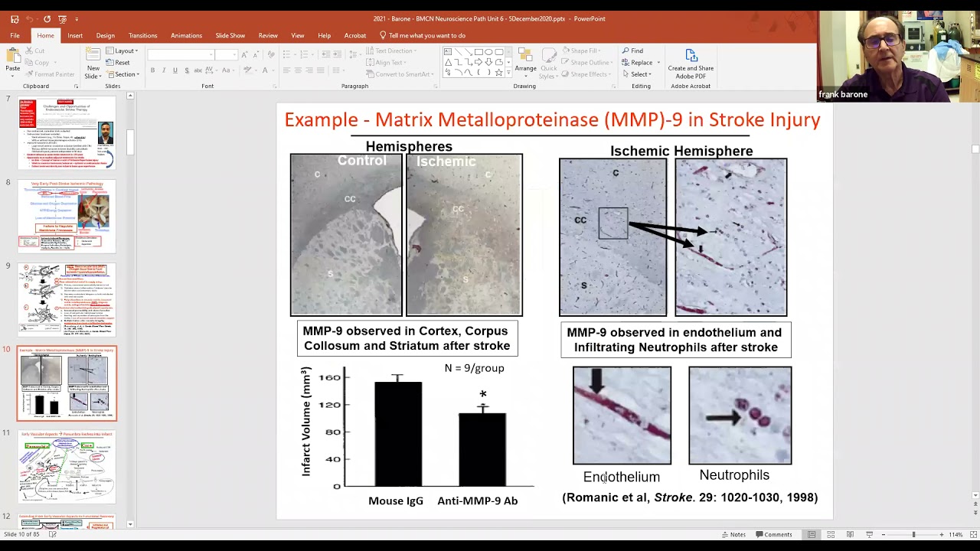
Task: Click the zoom out minus button
Action: pos(883,534)
